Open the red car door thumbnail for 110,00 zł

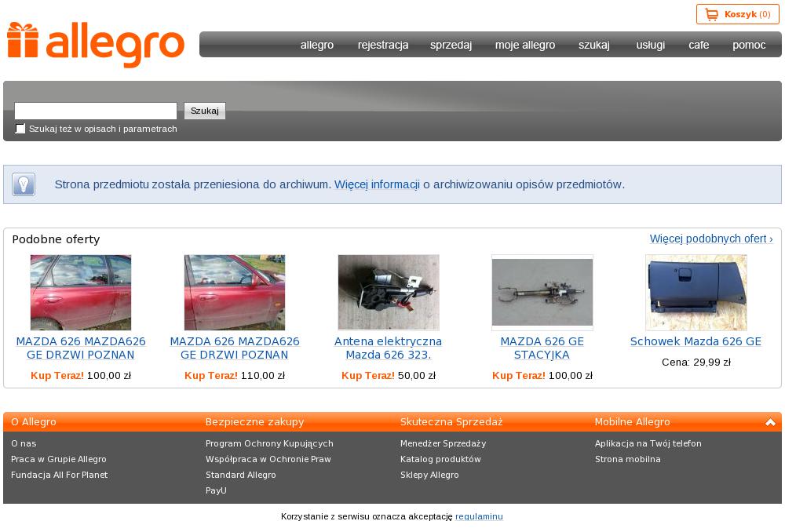click(x=235, y=292)
